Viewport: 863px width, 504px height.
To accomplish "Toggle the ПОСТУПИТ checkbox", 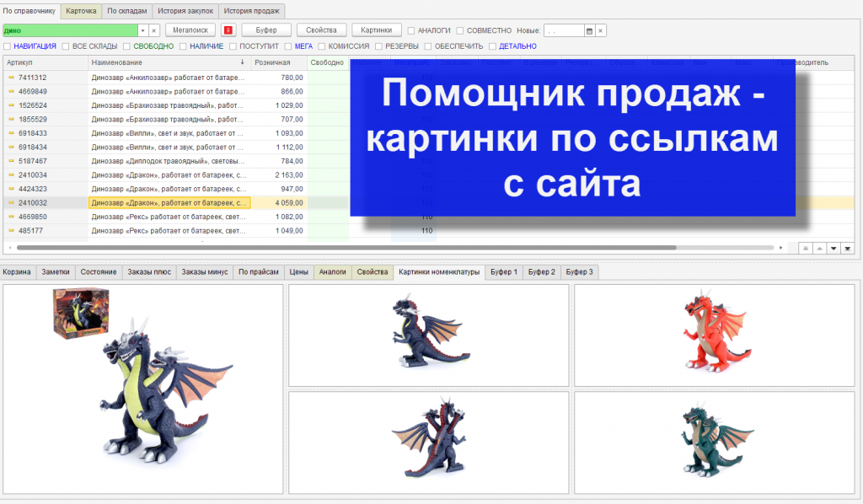I will pos(233,46).
